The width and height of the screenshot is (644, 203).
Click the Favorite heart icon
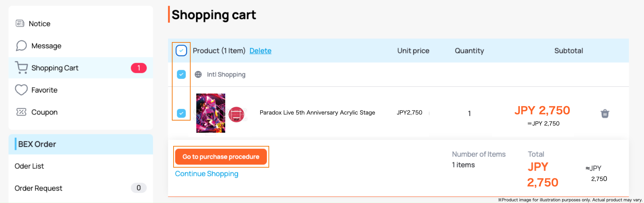[21, 90]
